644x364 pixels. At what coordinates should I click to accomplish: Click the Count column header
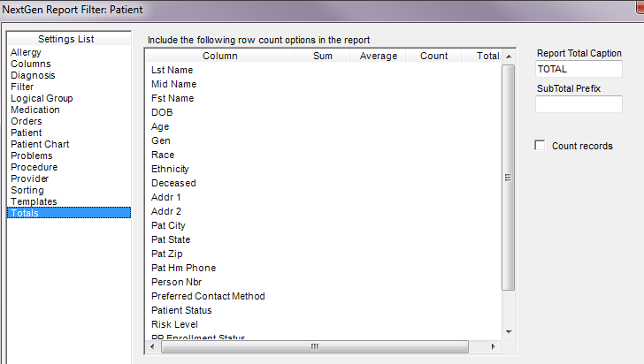(x=433, y=56)
